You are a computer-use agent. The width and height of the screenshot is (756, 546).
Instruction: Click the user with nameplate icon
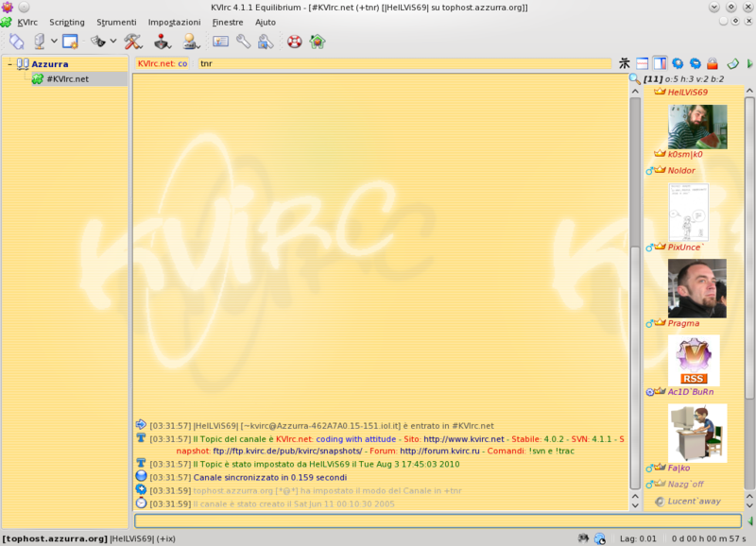pyautogui.click(x=192, y=42)
